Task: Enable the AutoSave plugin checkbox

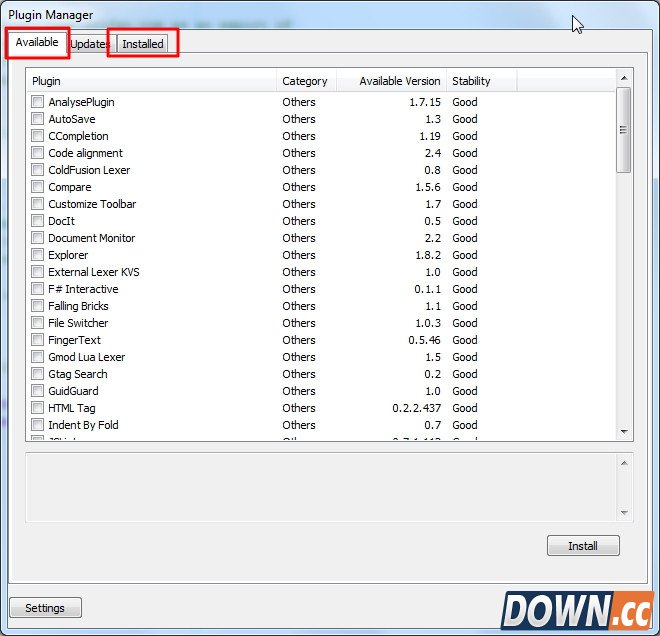Action: [38, 119]
